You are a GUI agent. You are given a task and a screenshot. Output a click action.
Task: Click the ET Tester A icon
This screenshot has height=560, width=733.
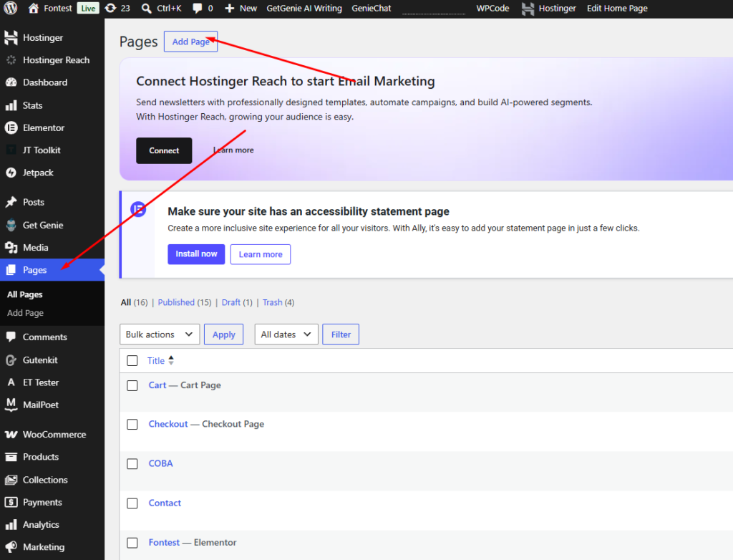tap(11, 382)
